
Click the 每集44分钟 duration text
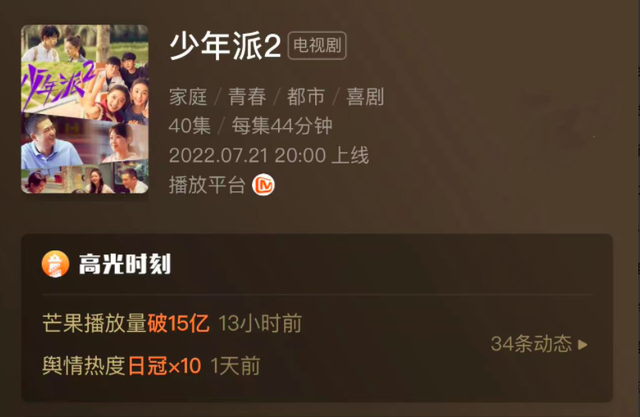282,126
